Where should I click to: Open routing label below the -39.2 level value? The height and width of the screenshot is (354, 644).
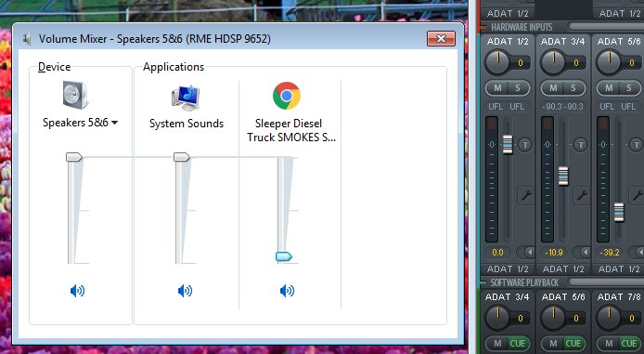(x=619, y=269)
